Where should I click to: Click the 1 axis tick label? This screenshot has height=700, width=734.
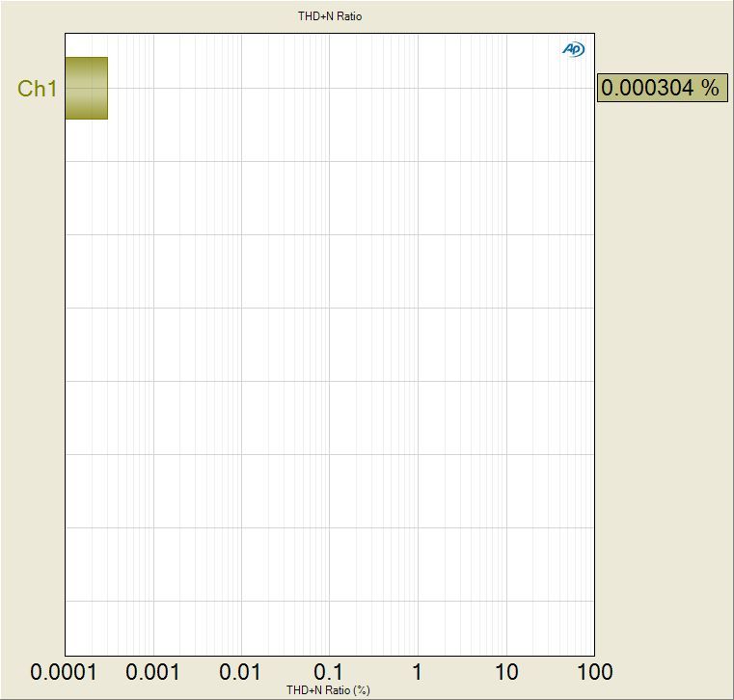(x=417, y=672)
